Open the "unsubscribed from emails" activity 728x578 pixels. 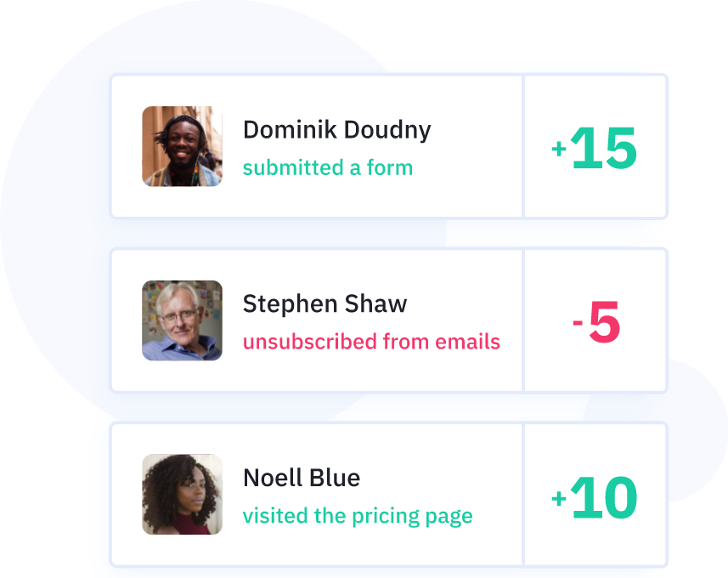(x=371, y=342)
